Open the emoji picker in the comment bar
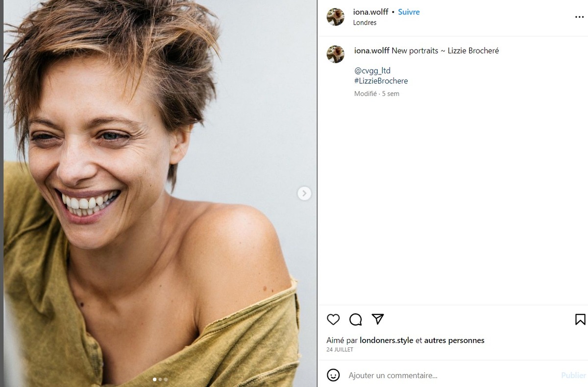The height and width of the screenshot is (387, 588). (334, 375)
